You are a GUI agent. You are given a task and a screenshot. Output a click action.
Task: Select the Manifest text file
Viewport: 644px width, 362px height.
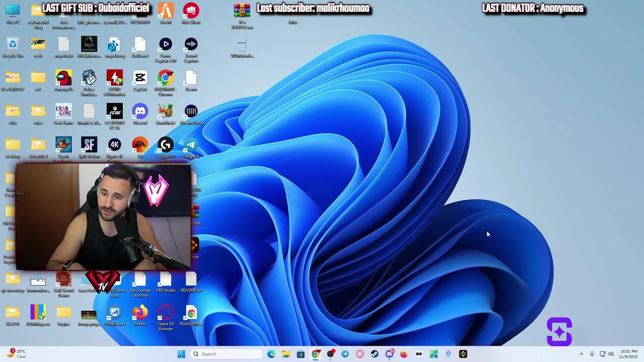89,115
